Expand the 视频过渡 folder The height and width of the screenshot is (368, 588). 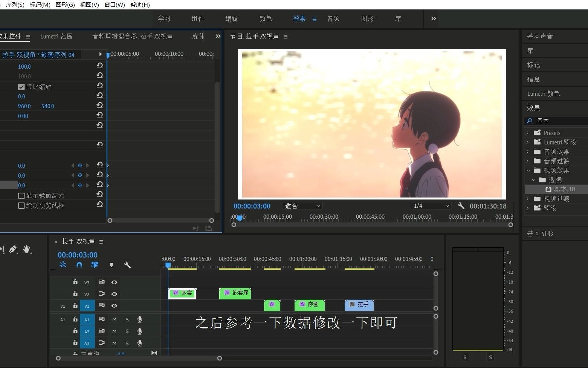pyautogui.click(x=528, y=199)
